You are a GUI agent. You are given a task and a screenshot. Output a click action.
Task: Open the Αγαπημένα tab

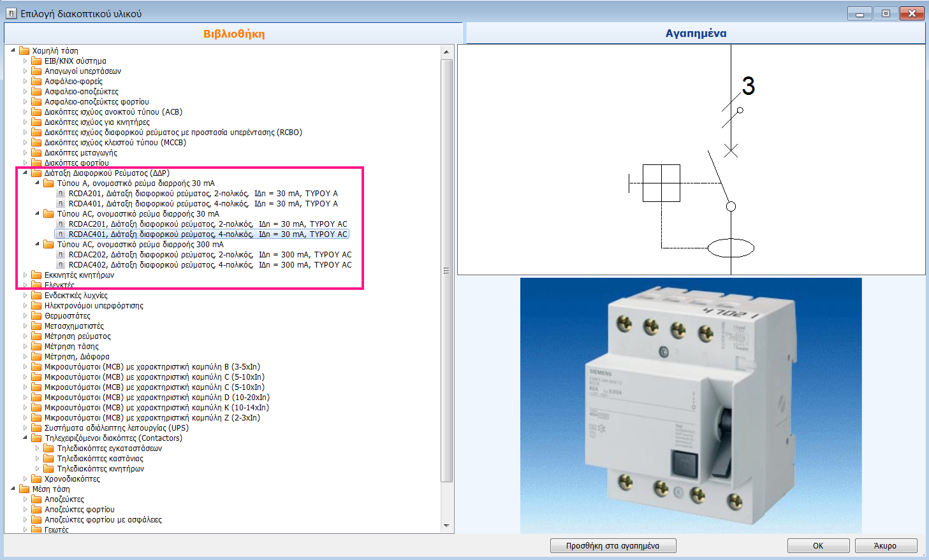(696, 33)
